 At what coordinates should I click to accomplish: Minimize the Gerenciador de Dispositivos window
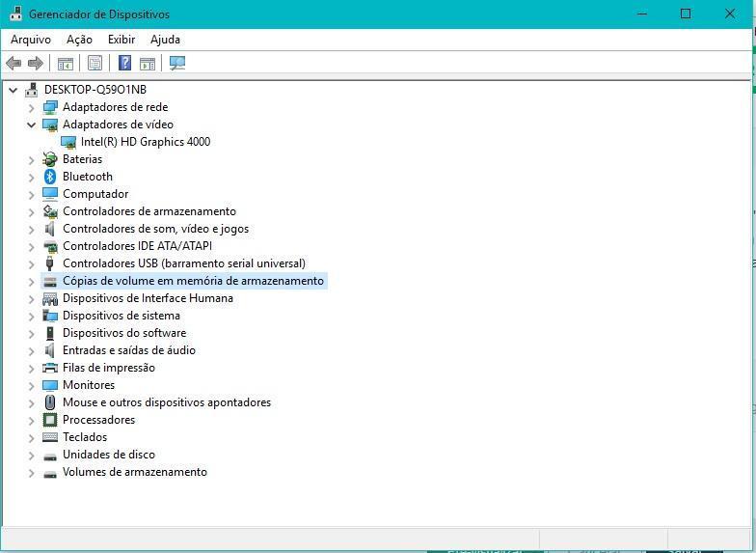coord(642,14)
